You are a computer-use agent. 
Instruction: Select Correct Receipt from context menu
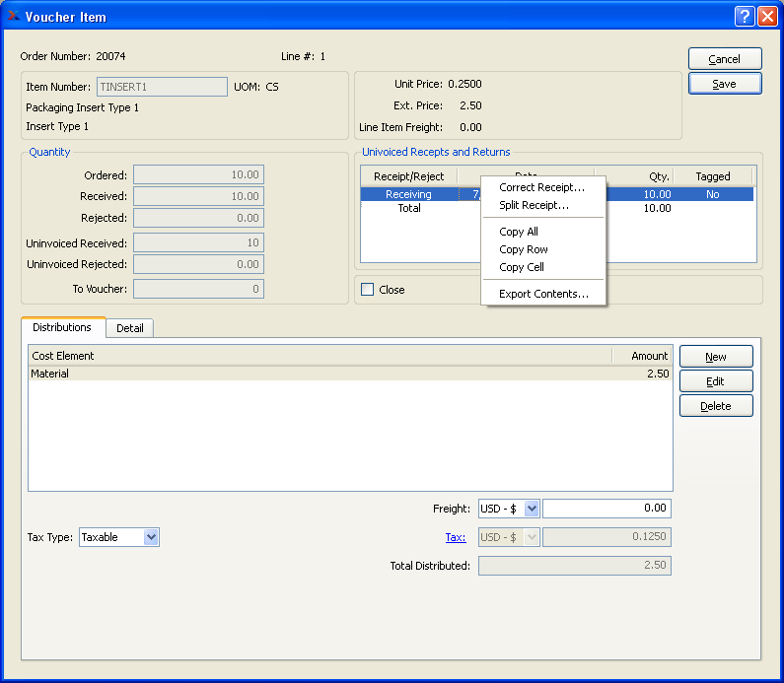pyautogui.click(x=541, y=187)
